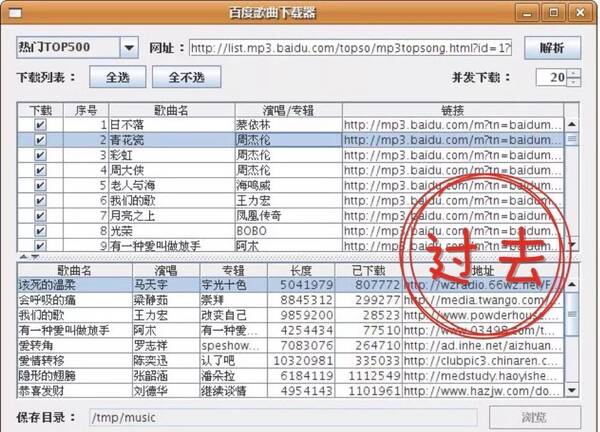Toggle download checkbox for 青花瓷

pyautogui.click(x=40, y=140)
